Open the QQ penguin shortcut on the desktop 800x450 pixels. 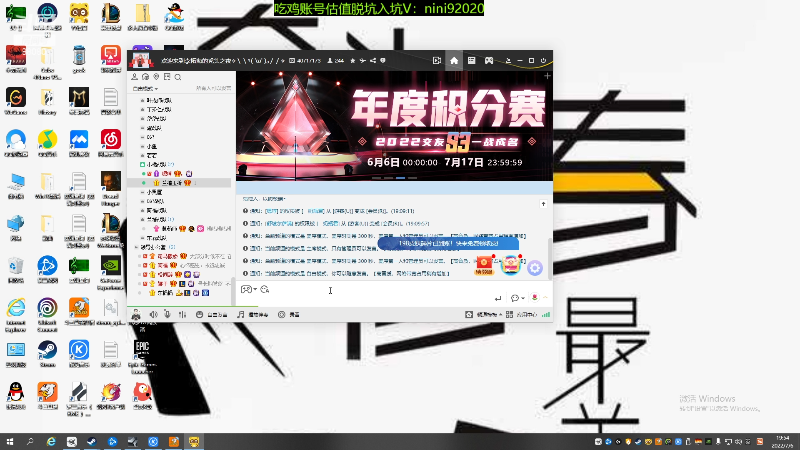click(15, 396)
